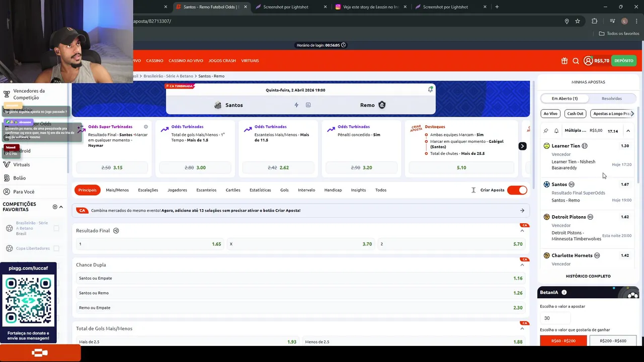The image size is (644, 362).
Task: Collapse the Chance Dupla market
Action: [x=522, y=265]
